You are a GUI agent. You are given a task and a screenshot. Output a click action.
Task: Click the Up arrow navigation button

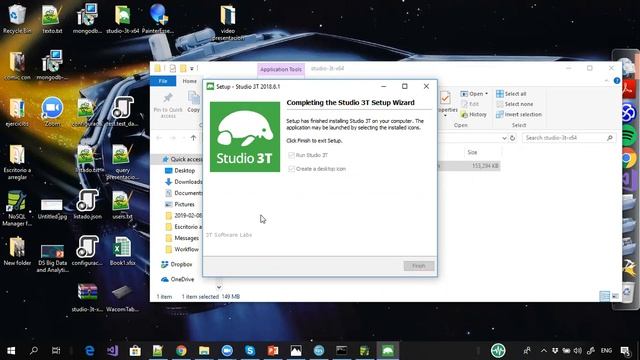click(x=193, y=138)
